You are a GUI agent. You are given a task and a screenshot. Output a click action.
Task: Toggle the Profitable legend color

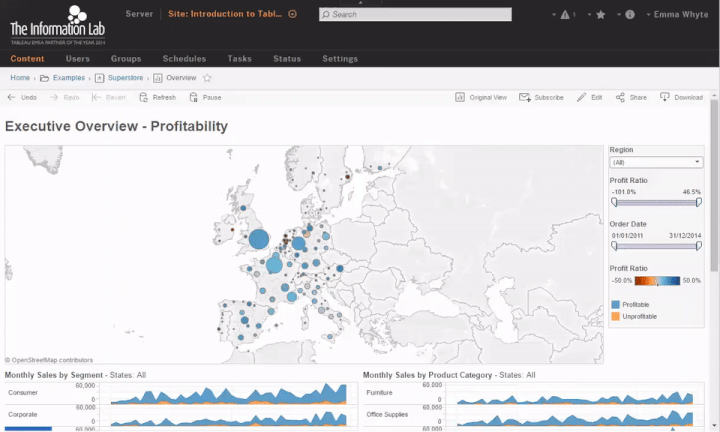click(615, 304)
